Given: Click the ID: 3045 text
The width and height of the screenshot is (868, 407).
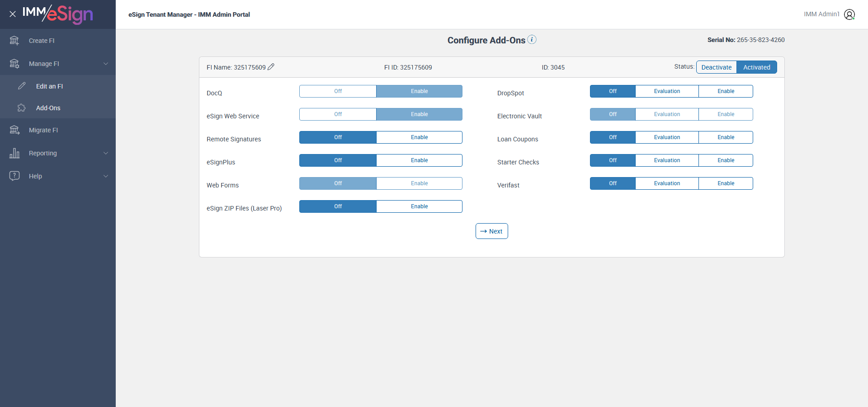Looking at the screenshot, I should click(x=553, y=67).
